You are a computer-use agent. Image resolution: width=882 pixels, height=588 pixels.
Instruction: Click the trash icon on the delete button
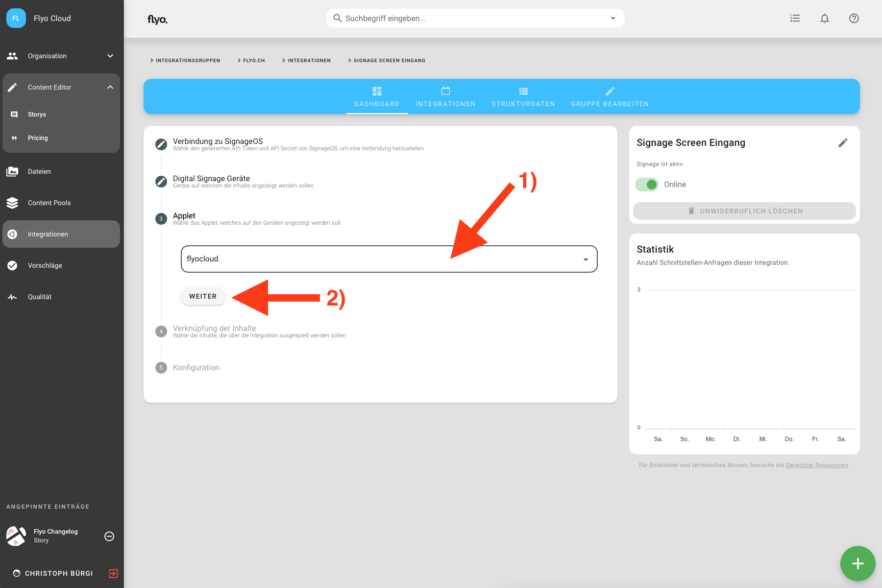[x=691, y=211]
